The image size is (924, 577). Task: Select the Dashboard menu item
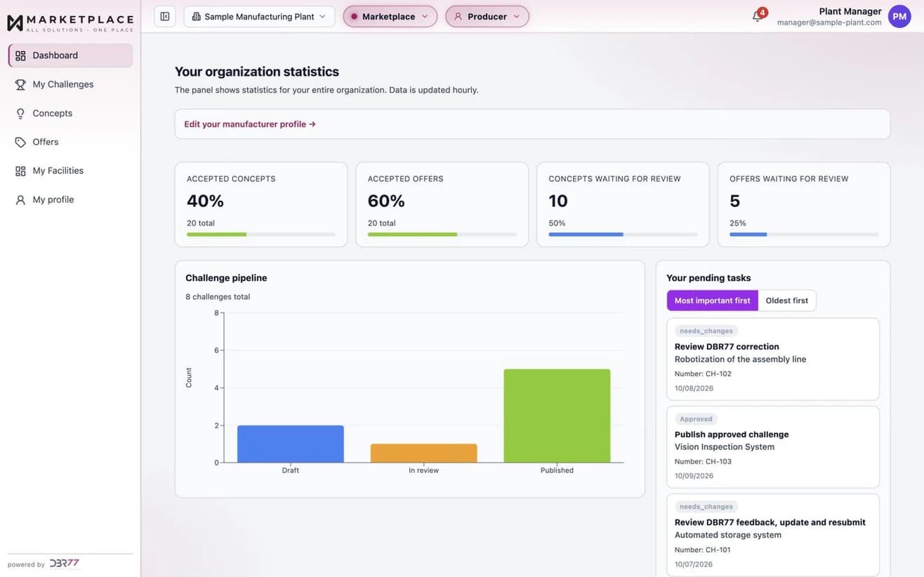click(x=70, y=55)
